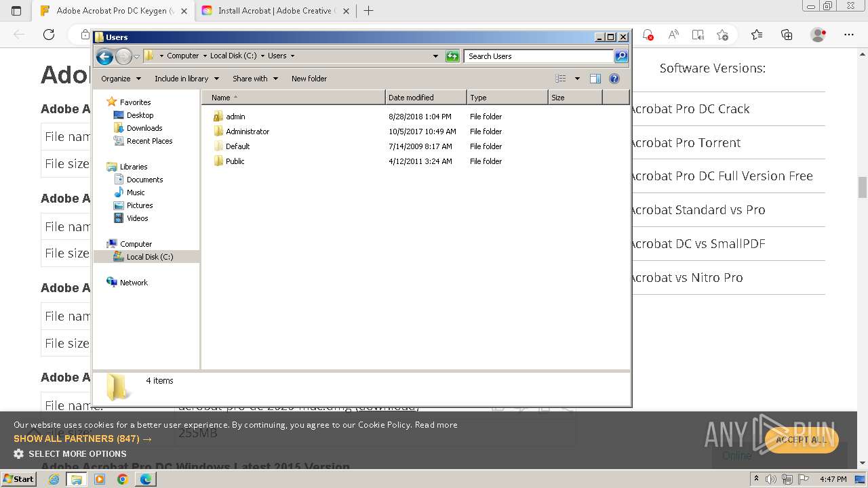Sort by Name column header
Image resolution: width=868 pixels, height=488 pixels.
[294, 98]
